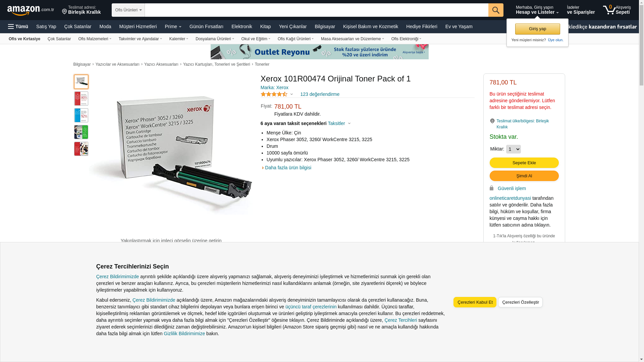Click the Çerezleri Özelleştir button

coord(520,302)
